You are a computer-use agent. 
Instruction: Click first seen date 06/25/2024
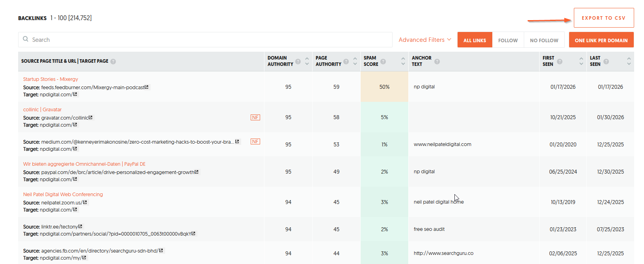coord(563,172)
